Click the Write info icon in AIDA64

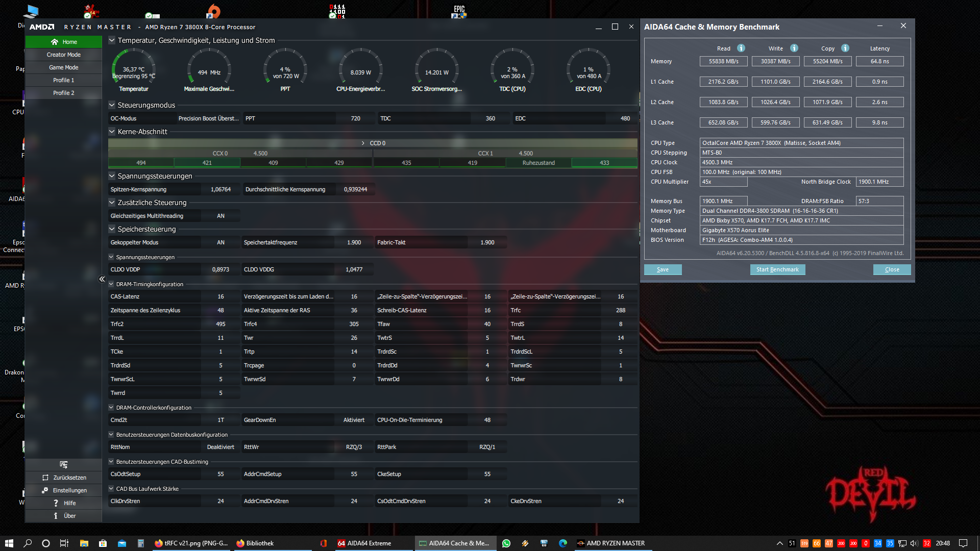click(x=794, y=48)
